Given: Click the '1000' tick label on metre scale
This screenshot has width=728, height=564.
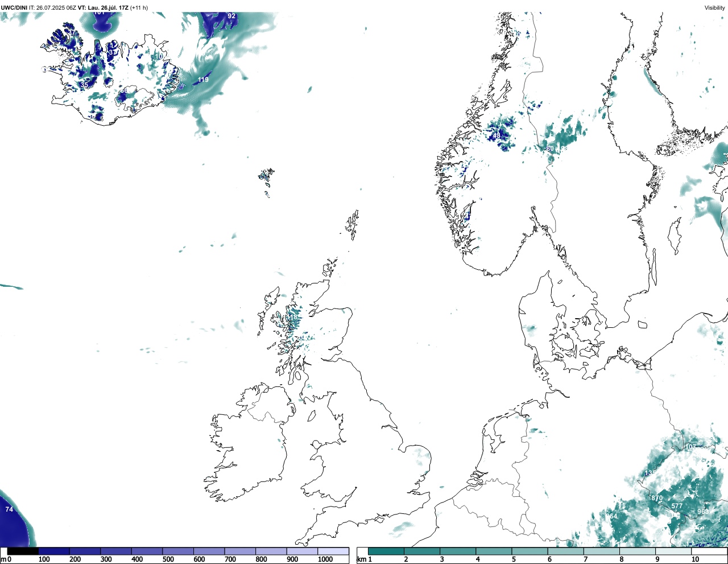Looking at the screenshot, I should click(x=325, y=559).
